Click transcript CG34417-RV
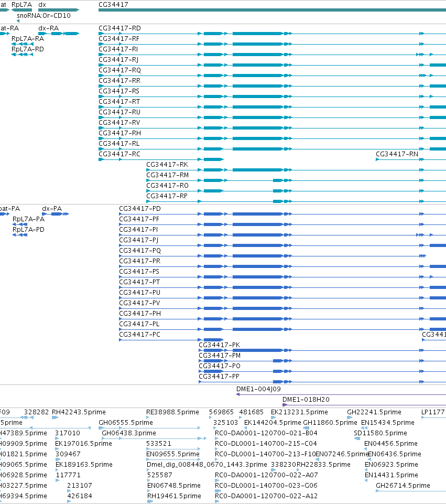446x504 pixels. pyautogui.click(x=119, y=123)
